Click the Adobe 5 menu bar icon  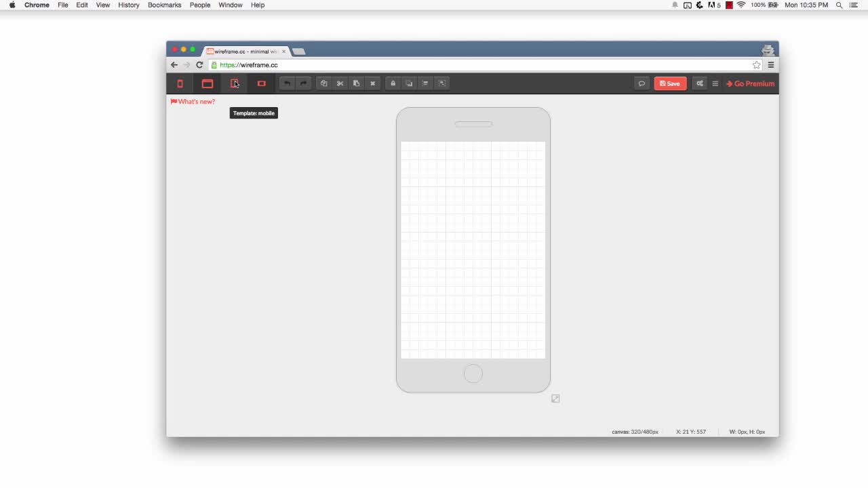tap(714, 5)
